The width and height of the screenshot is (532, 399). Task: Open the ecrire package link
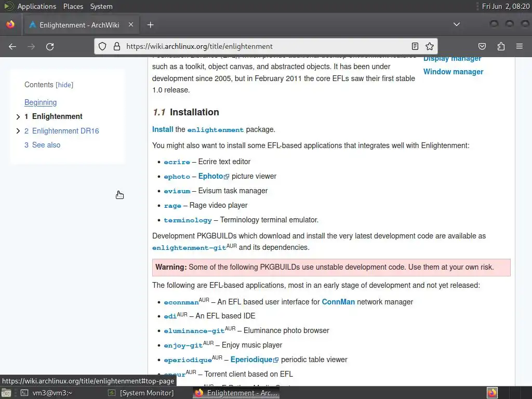point(177,162)
